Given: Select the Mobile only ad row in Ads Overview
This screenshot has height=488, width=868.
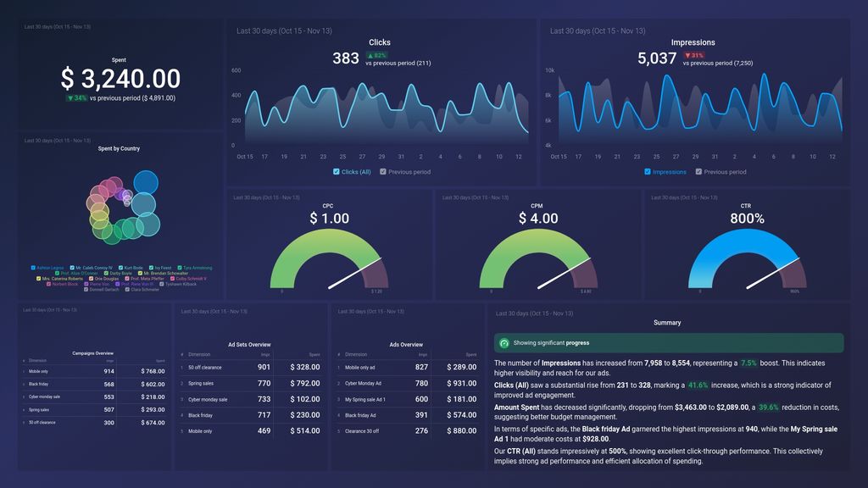Looking at the screenshot, I should tap(407, 367).
